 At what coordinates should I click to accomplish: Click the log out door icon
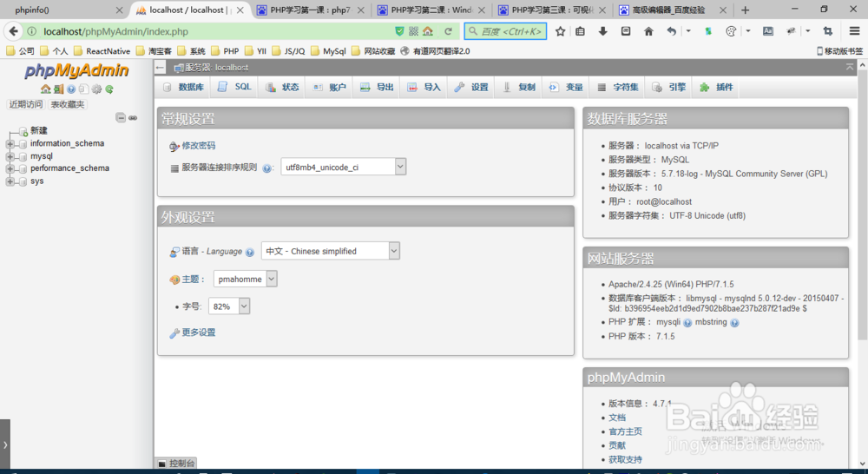[x=59, y=89]
